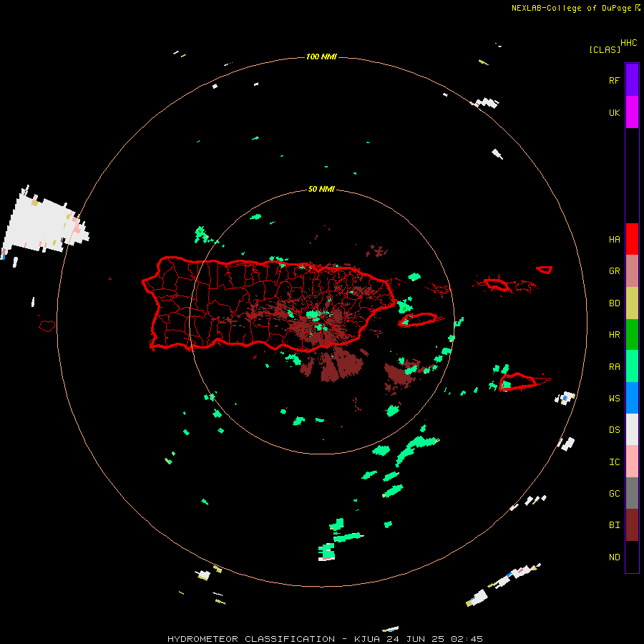Click the BI brown legend swatch

[632, 525]
